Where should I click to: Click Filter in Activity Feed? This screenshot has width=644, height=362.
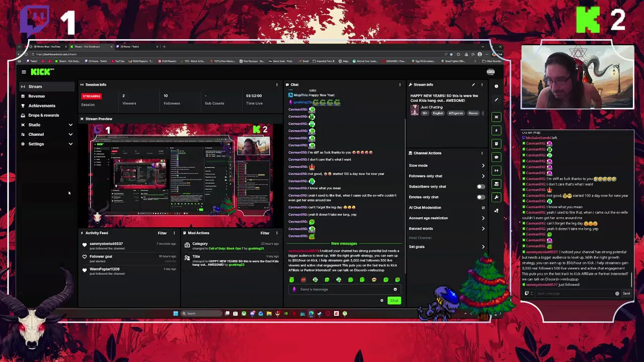pos(162,233)
